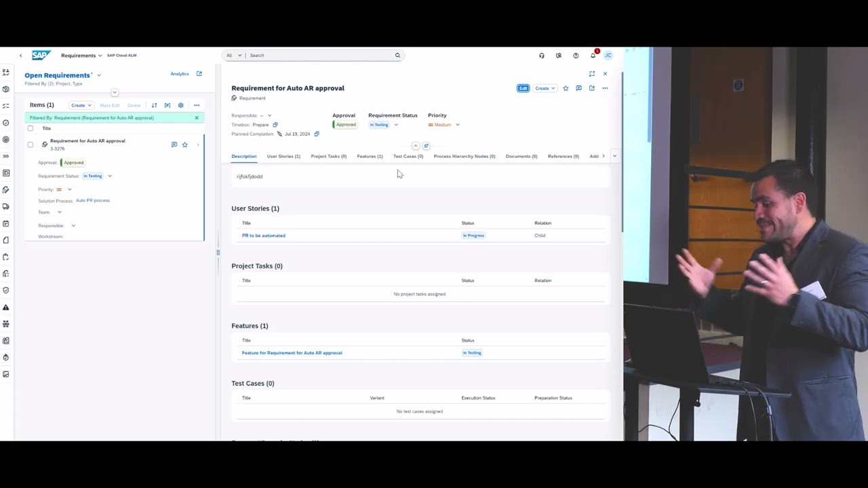Screen dimensions: 868x488
Task: Open the PR to be automated user story
Action: [263, 236]
